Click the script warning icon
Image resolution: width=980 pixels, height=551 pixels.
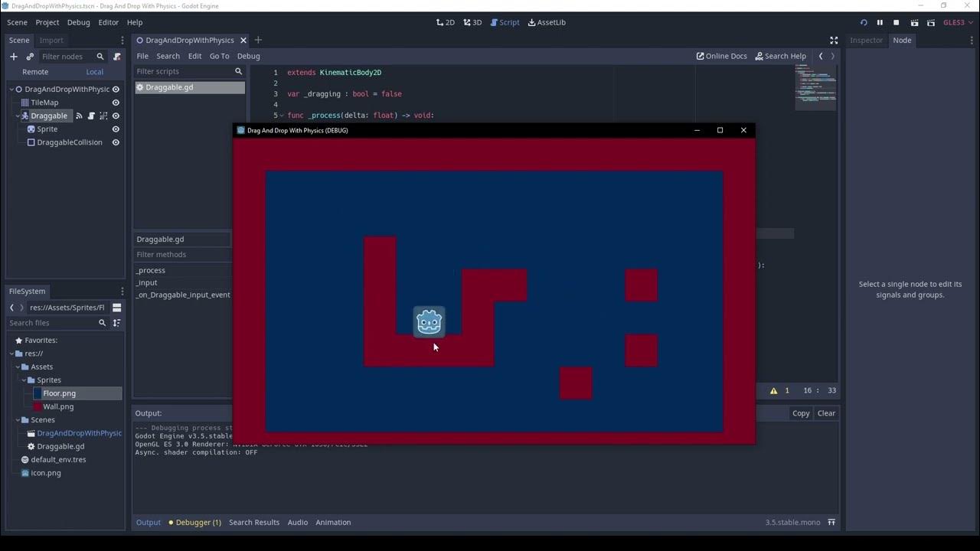click(773, 391)
